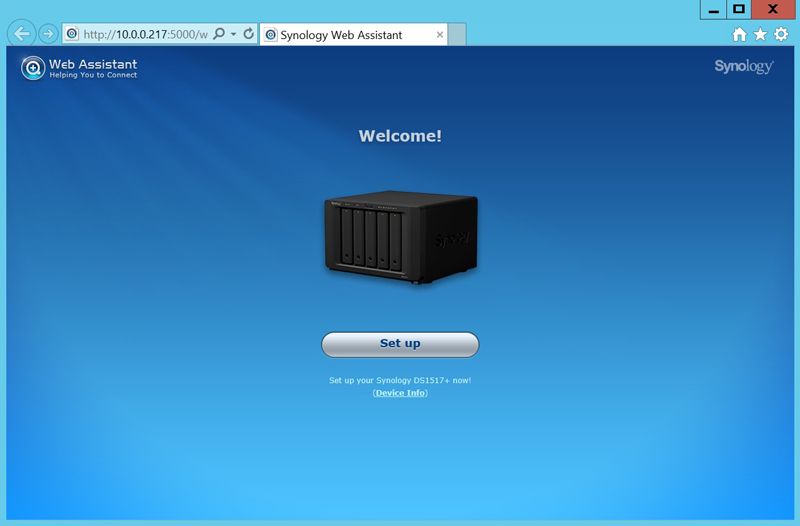Click the Web Assistant logo icon
The height and width of the screenshot is (526, 800).
[33, 68]
